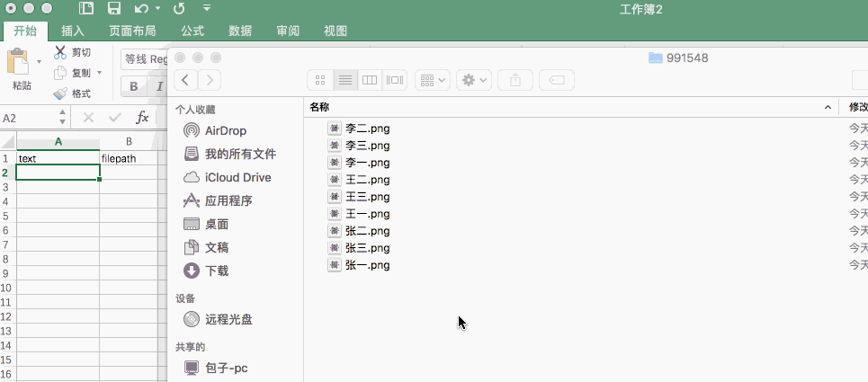Screen dimensions: 868x382
Task: Click the 格式 format painter brush
Action: tap(60, 93)
